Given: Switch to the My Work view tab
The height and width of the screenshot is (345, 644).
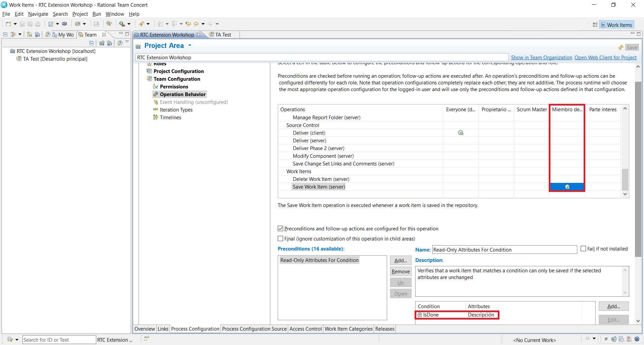Looking at the screenshot, I should coord(63,35).
